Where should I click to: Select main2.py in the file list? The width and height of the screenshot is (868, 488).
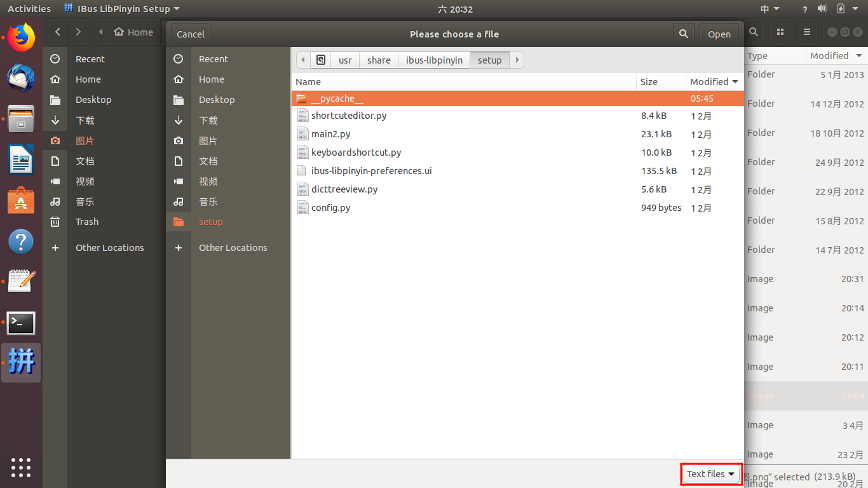pos(517,134)
